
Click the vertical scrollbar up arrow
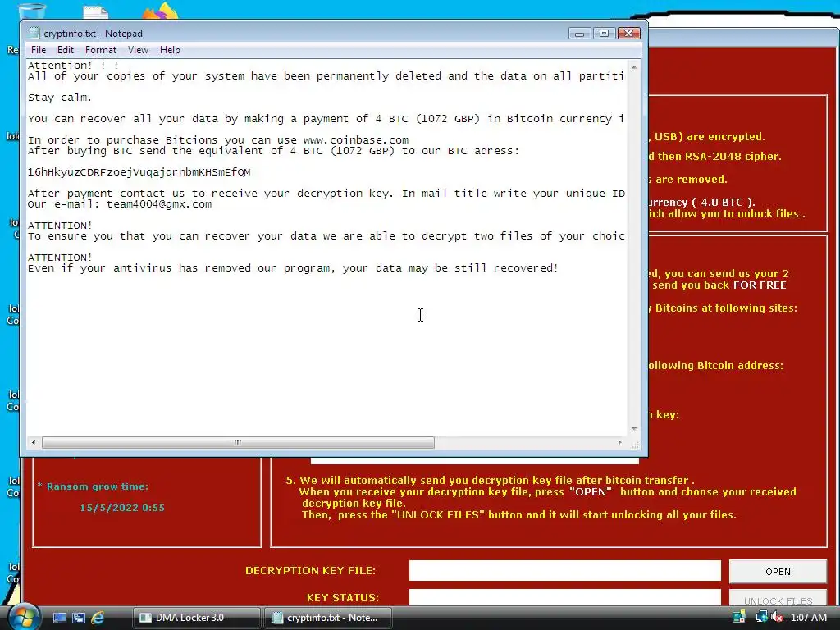[x=634, y=67]
